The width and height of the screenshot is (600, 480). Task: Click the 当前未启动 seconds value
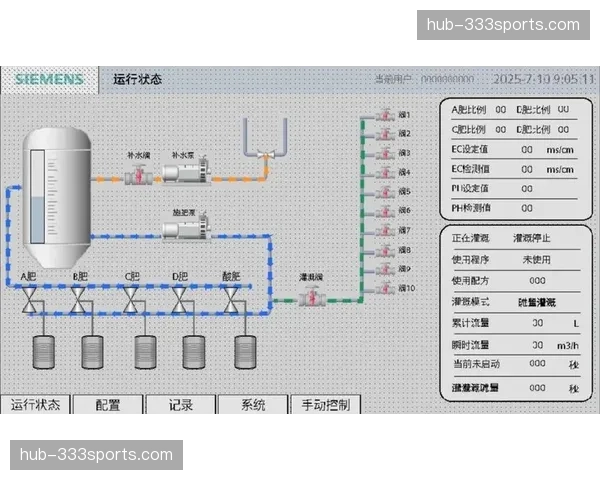click(x=537, y=363)
